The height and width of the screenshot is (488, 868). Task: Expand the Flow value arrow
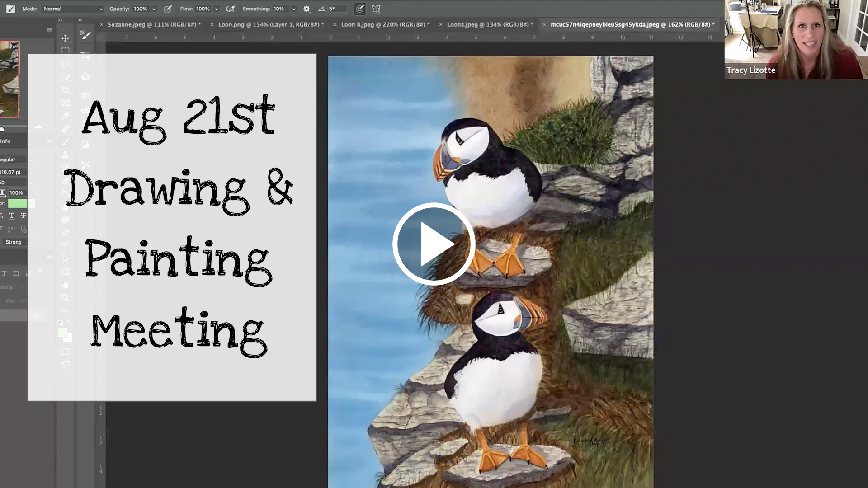[x=216, y=9]
